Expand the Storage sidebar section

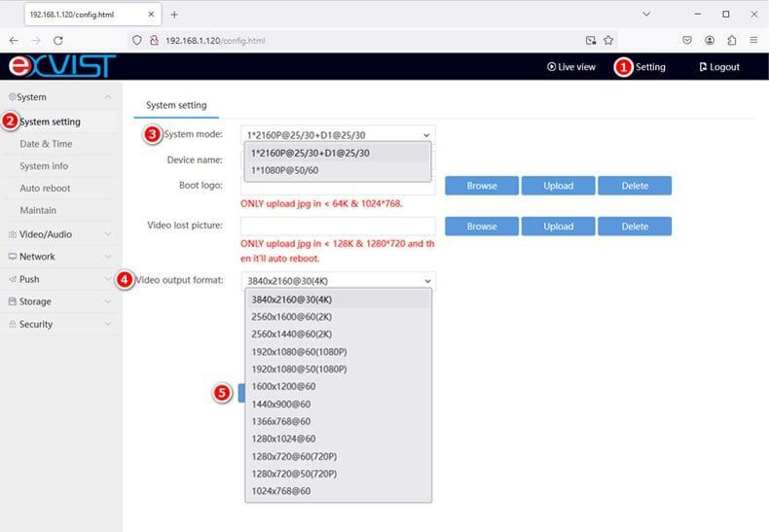point(35,301)
